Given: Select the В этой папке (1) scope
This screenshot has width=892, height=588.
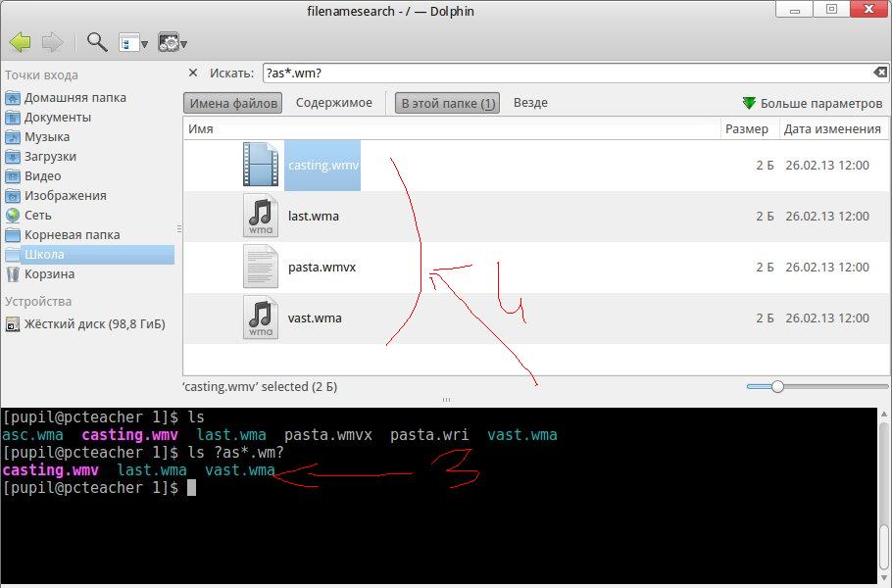Looking at the screenshot, I should [x=447, y=103].
